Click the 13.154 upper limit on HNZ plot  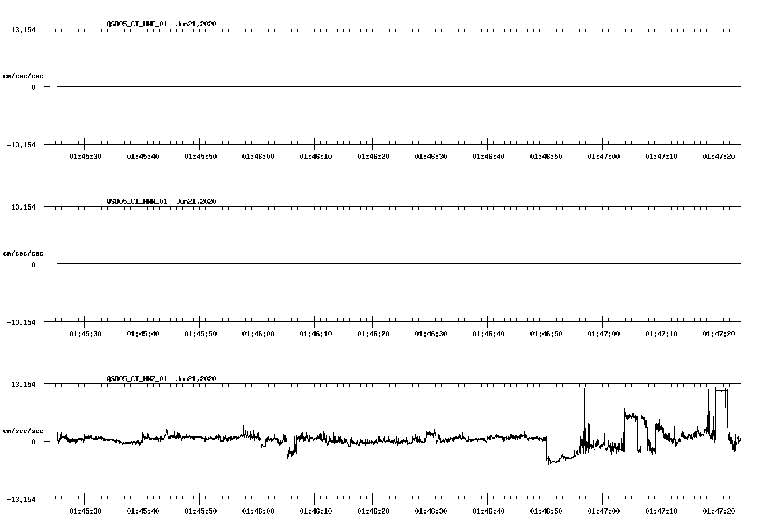23,384
